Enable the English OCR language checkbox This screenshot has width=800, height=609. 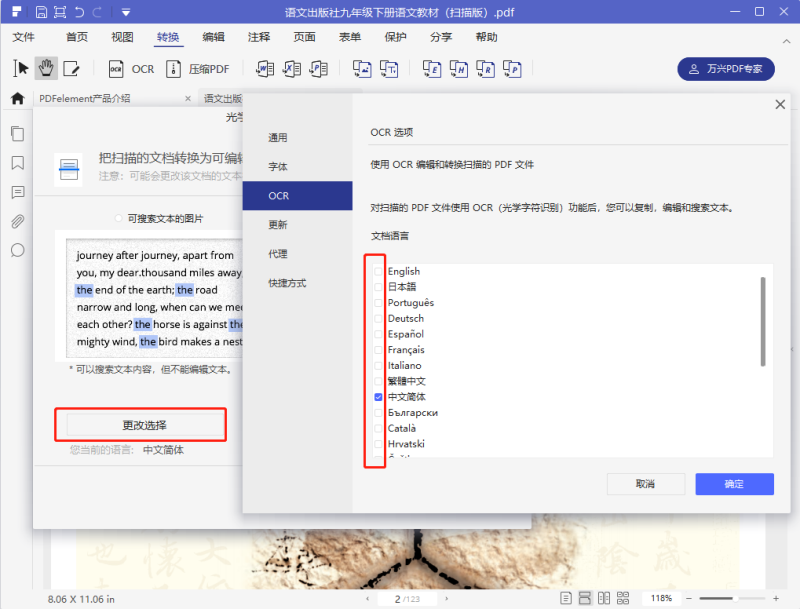tap(378, 271)
